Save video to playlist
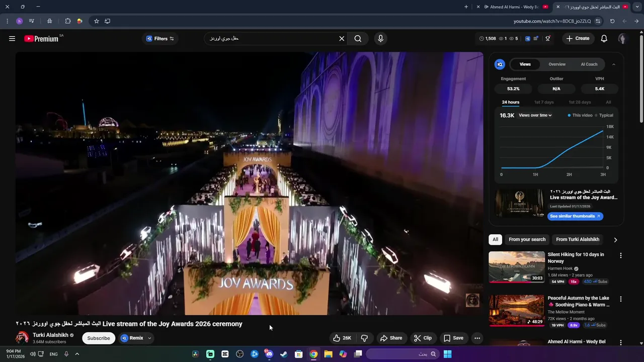 (x=453, y=338)
